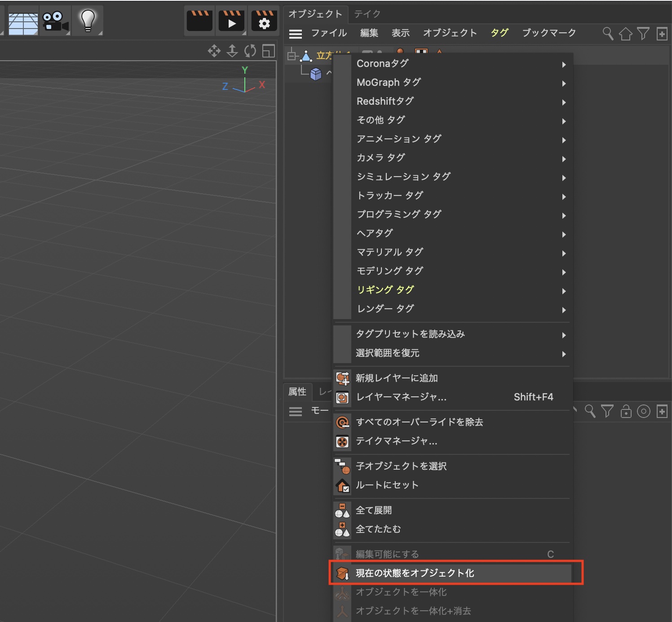672x622 pixels.
Task: Click the viewport pan move icon
Action: click(x=214, y=51)
